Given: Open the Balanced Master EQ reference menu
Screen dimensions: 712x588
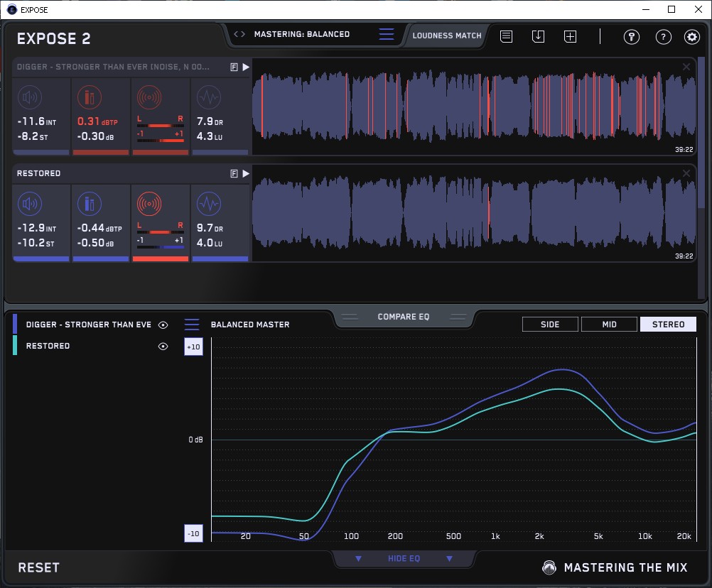Looking at the screenshot, I should pos(192,325).
